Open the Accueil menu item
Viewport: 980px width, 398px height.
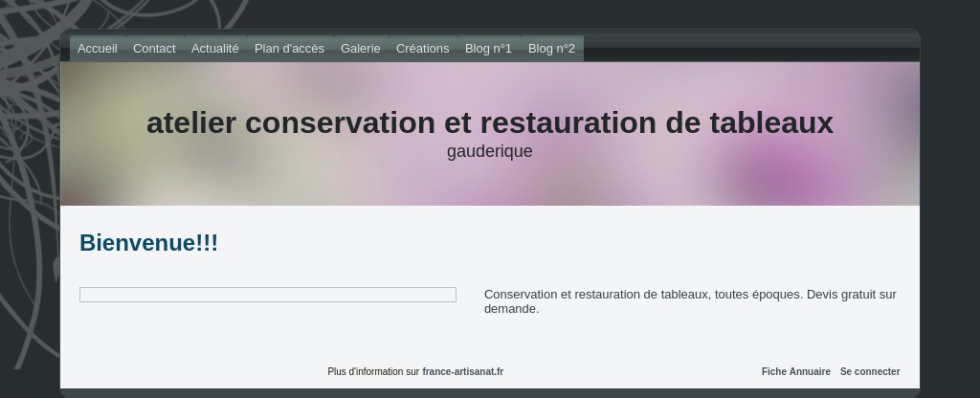98,49
